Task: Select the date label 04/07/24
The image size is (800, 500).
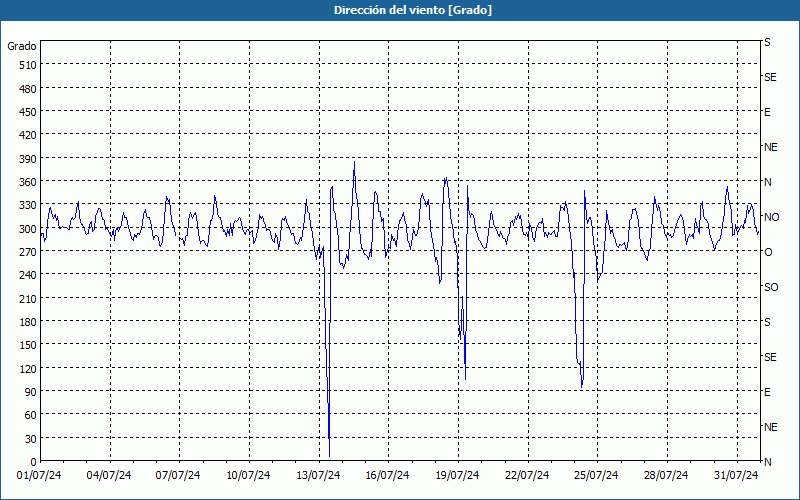Action: coord(109,476)
